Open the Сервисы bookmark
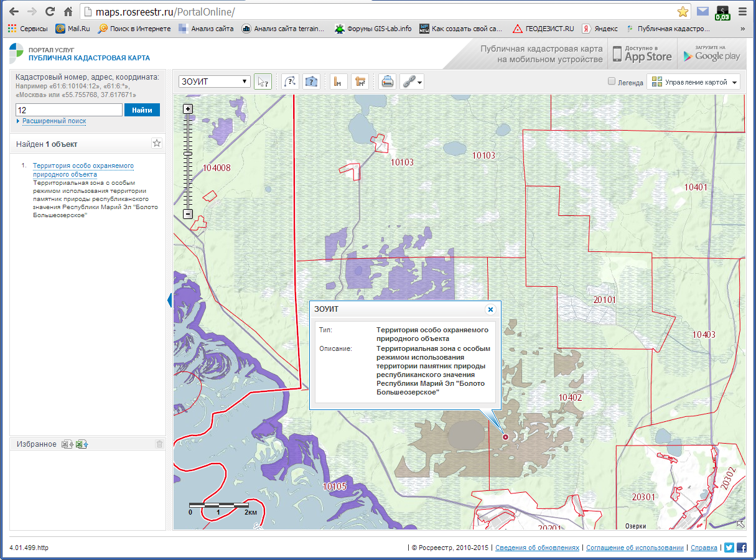The height and width of the screenshot is (560, 756). pos(29,29)
